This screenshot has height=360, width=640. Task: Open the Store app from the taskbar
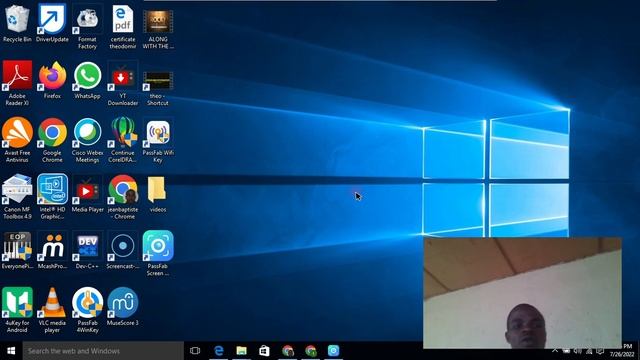(x=264, y=351)
